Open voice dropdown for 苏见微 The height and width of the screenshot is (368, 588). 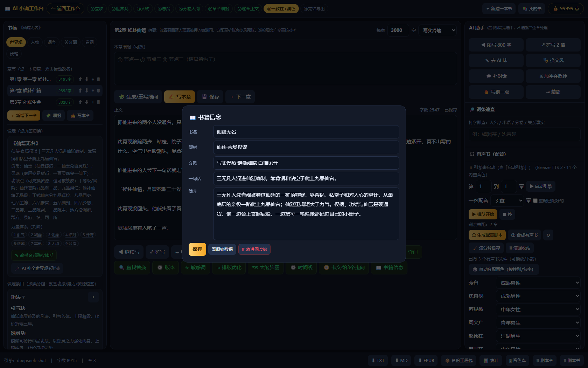point(538,309)
